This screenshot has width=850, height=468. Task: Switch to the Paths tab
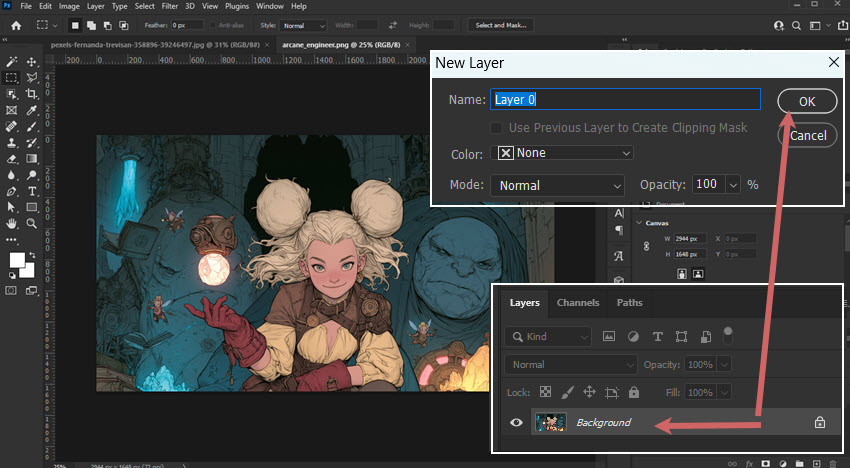tap(629, 303)
